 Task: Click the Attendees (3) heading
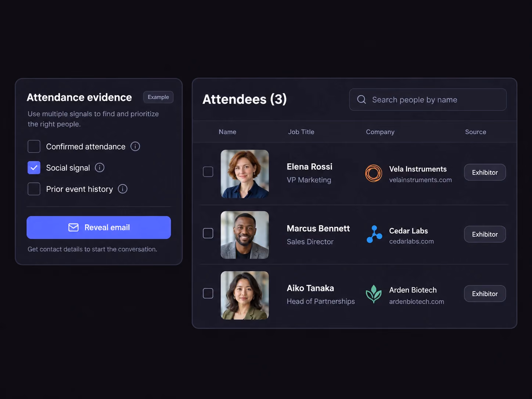245,99
